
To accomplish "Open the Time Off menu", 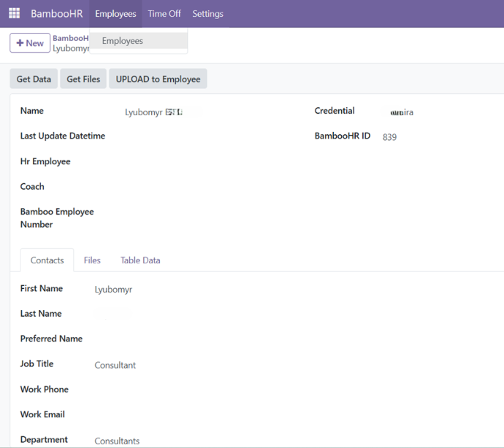I will (164, 14).
